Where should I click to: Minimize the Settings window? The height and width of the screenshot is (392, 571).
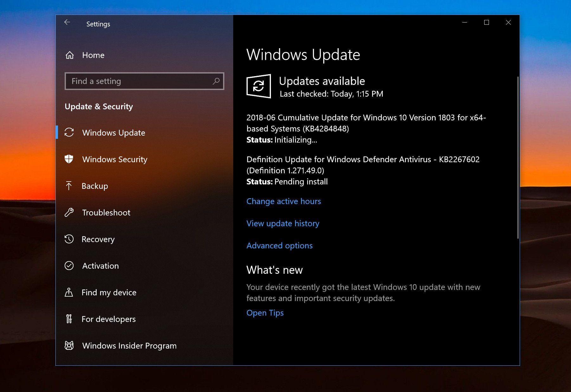(x=465, y=22)
